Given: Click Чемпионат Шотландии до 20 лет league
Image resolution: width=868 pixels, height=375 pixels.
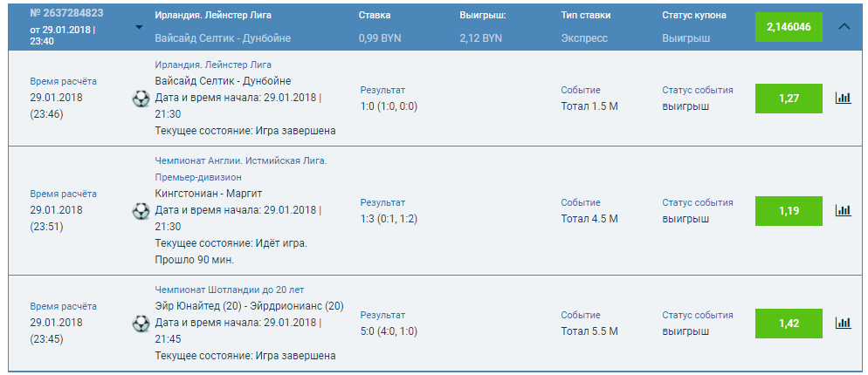Looking at the screenshot, I should point(229,290).
